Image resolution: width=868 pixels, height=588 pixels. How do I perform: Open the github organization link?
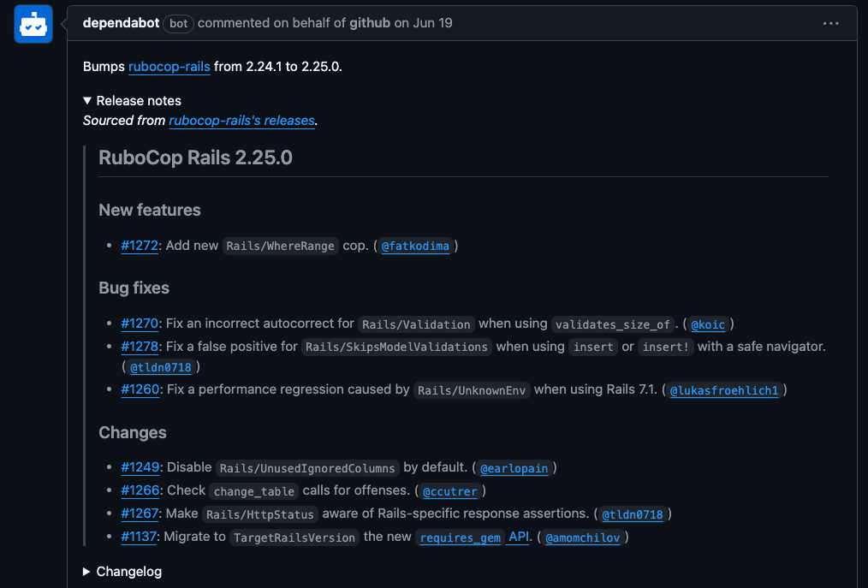click(370, 23)
